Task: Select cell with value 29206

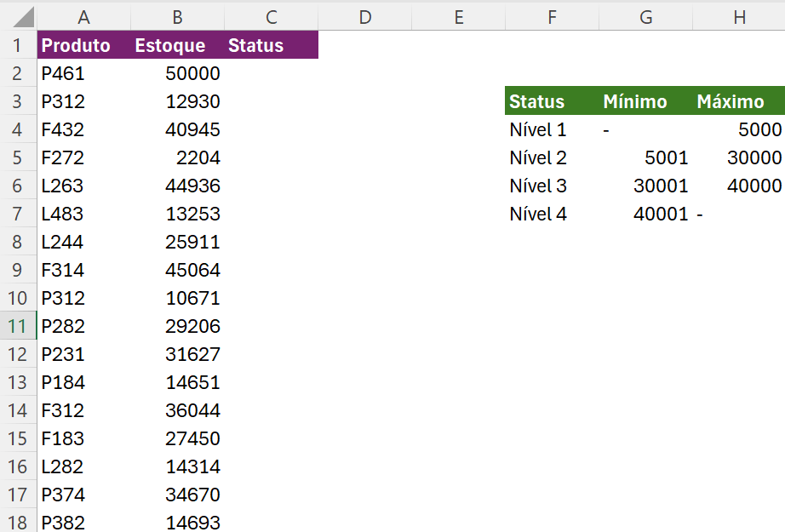Action: click(x=177, y=326)
